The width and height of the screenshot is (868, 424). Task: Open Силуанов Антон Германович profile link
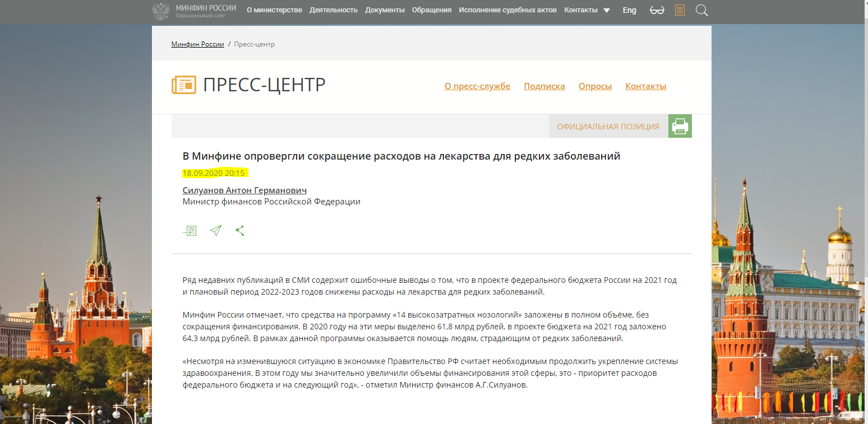pyautogui.click(x=244, y=190)
